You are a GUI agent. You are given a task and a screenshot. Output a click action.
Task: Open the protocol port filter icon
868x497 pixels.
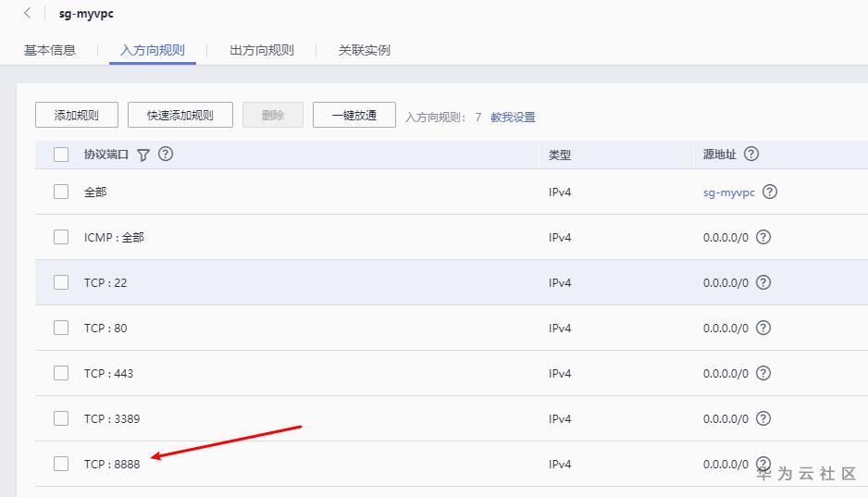[143, 155]
